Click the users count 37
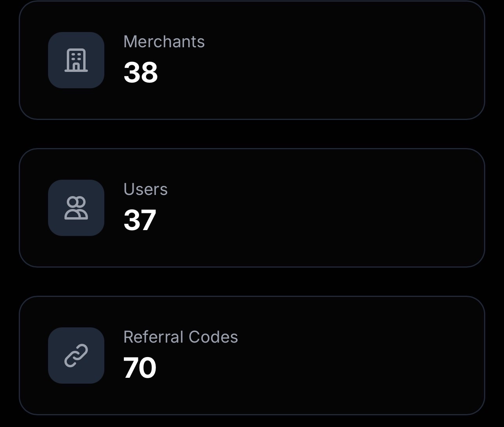The image size is (504, 427). [x=140, y=220]
